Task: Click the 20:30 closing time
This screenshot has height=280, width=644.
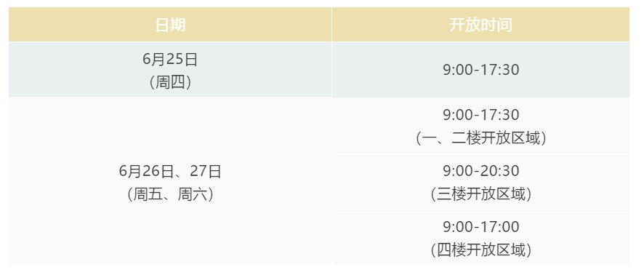Action: (501, 171)
